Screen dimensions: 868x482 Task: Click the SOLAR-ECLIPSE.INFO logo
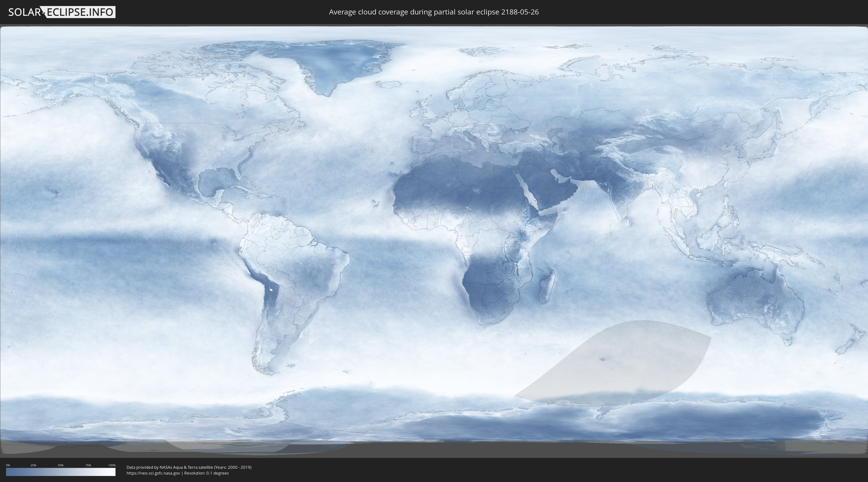61,12
